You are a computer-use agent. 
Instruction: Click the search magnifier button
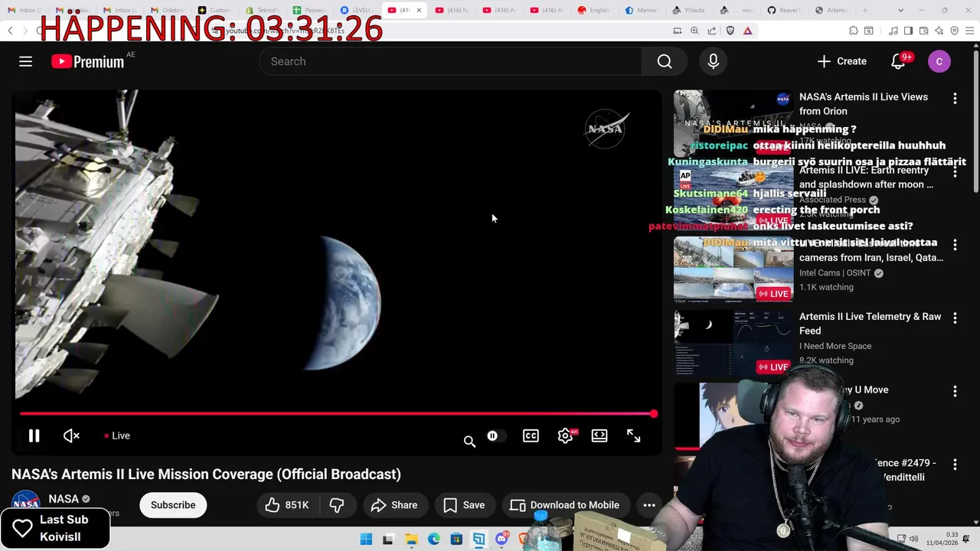point(665,61)
